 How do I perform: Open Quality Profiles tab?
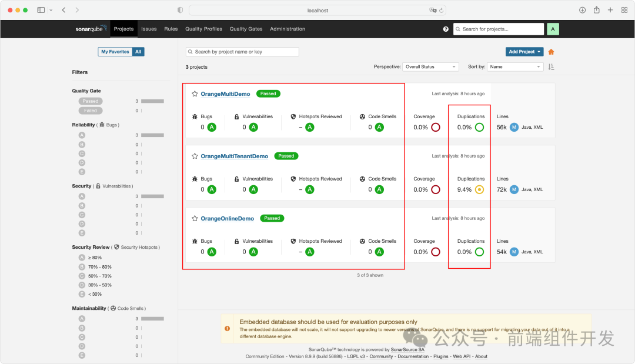pos(203,29)
